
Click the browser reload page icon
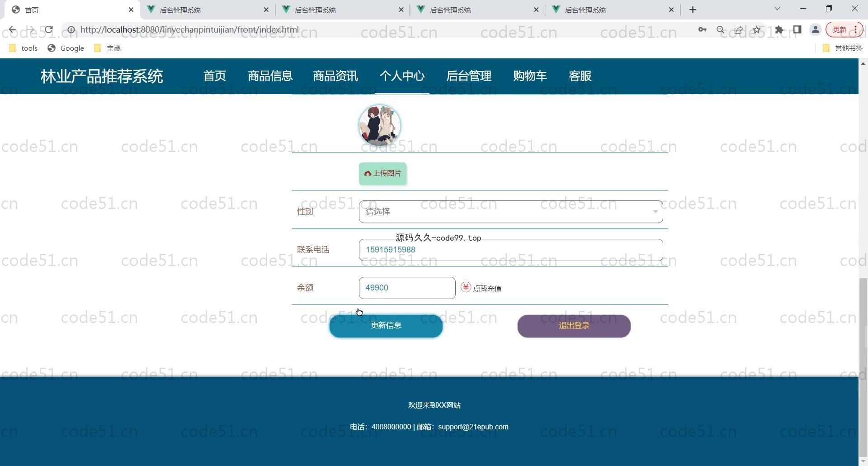(x=49, y=30)
